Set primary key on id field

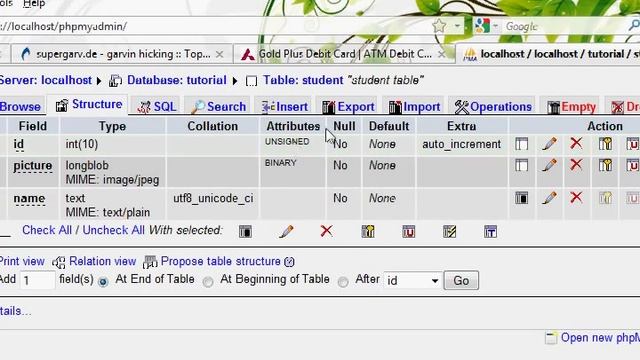[x=605, y=144]
